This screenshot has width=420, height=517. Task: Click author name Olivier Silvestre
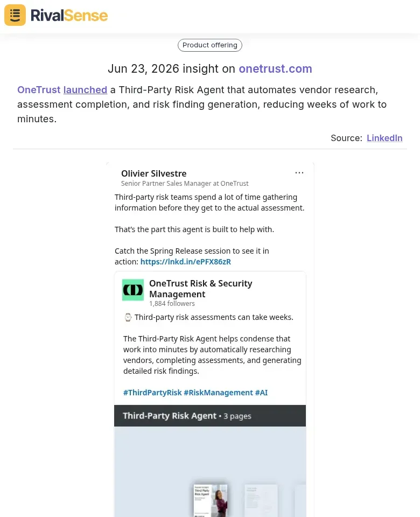(153, 173)
